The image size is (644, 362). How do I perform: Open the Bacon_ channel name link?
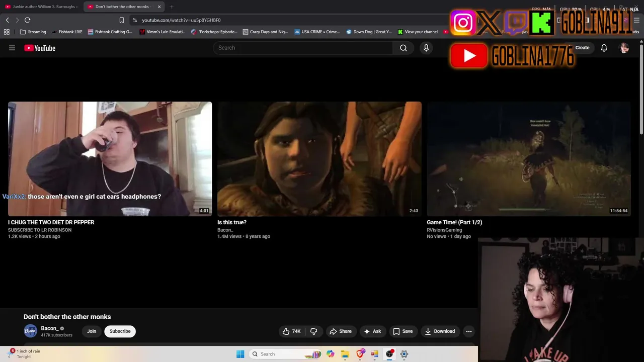49,328
